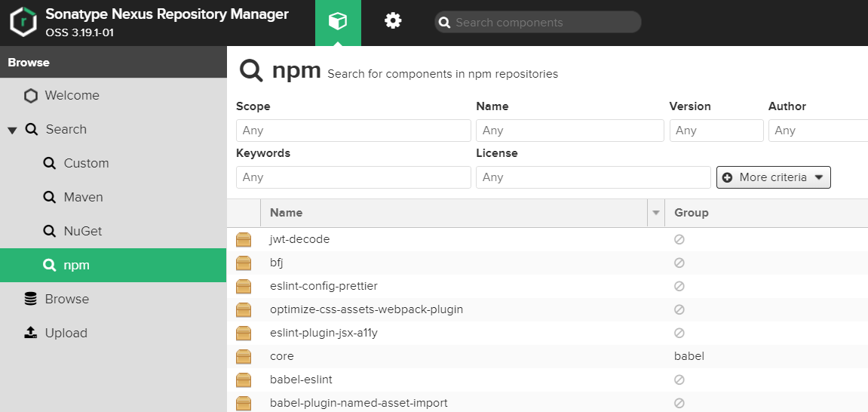The image size is (868, 412).
Task: Click the package icon for babel-eslint
Action: (x=244, y=380)
